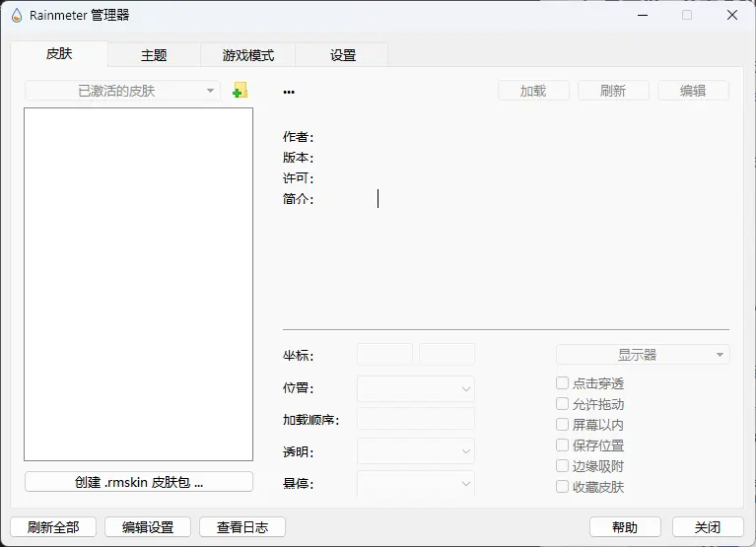The height and width of the screenshot is (547, 756).
Task: Check the 屏幕以内 option
Action: (562, 425)
